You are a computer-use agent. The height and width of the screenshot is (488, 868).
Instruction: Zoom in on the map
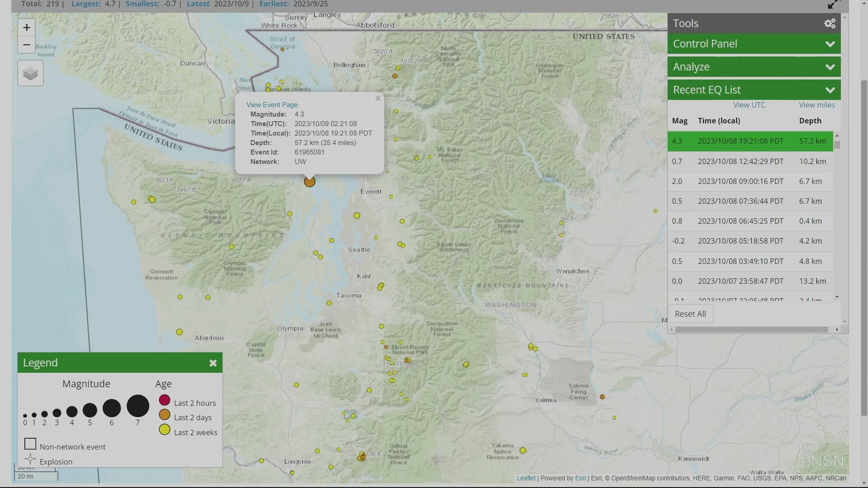(x=27, y=28)
